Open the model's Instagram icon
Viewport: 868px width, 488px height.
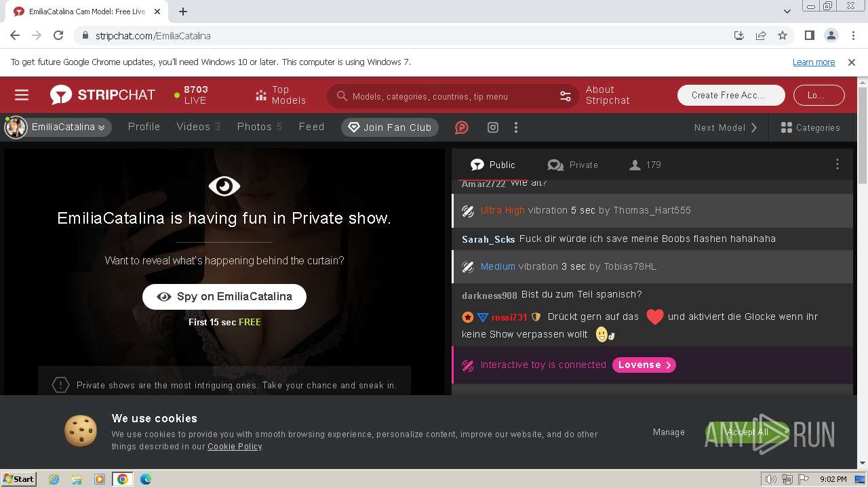point(493,127)
